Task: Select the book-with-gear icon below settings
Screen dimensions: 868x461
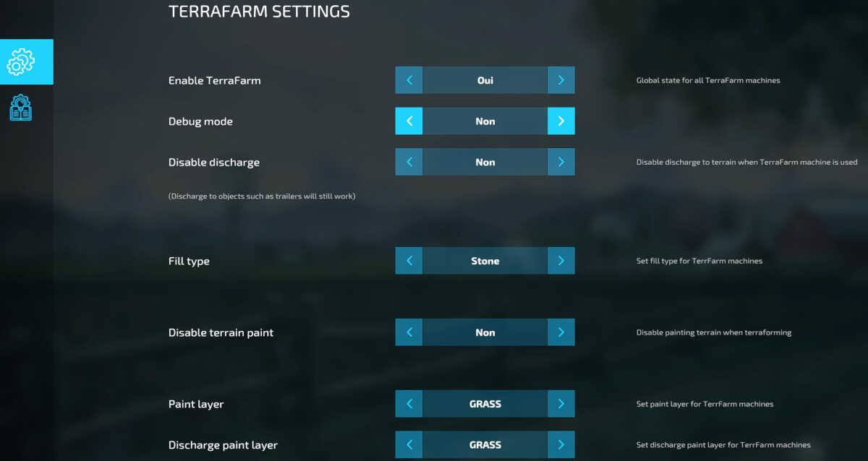Action: click(20, 107)
